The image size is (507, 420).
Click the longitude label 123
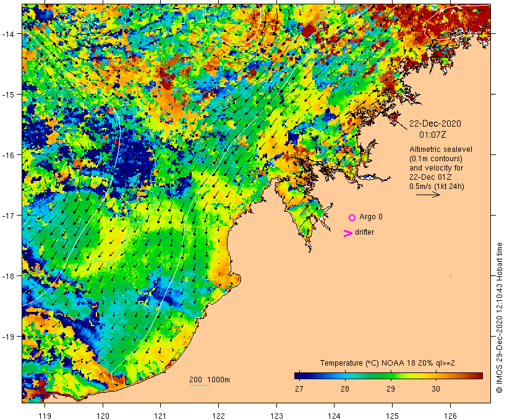[276, 416]
